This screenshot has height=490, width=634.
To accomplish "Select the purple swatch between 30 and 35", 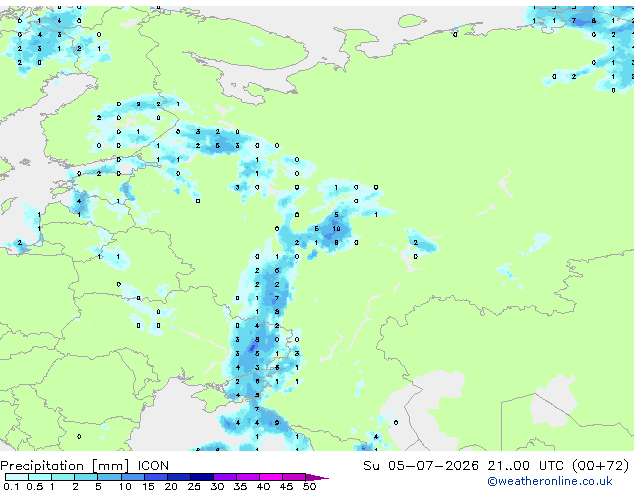I will pos(224,477).
